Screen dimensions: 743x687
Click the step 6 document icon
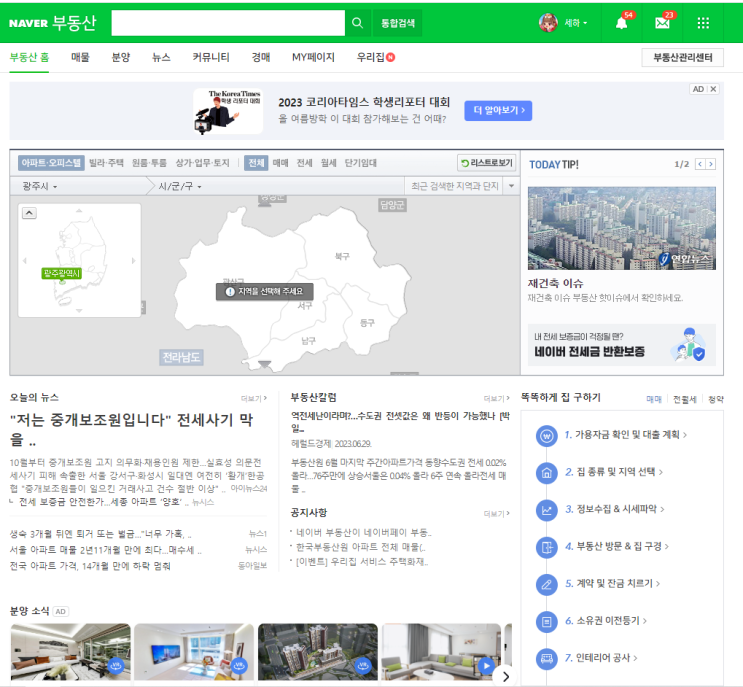pyautogui.click(x=546, y=622)
